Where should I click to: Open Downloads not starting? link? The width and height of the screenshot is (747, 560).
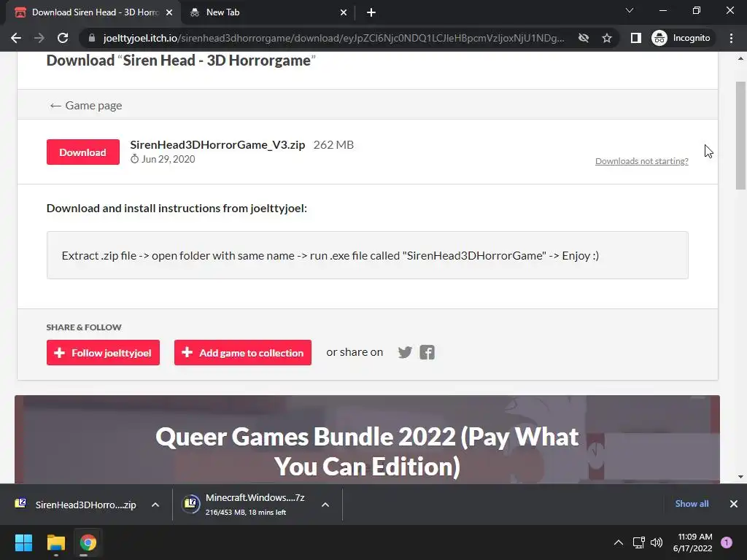coord(642,161)
